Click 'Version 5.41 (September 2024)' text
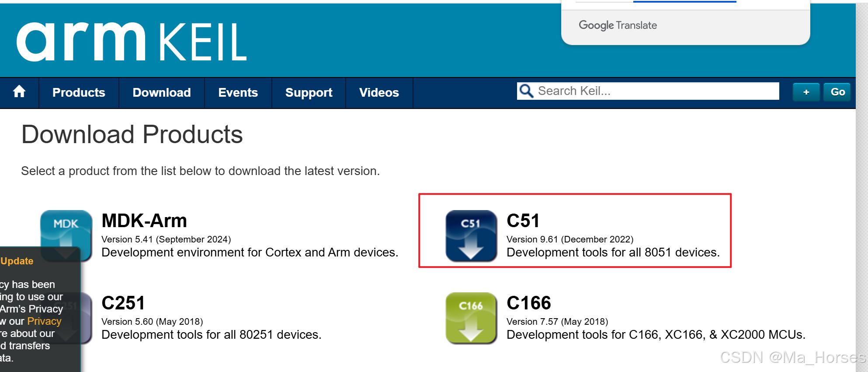This screenshot has height=372, width=868. (x=166, y=239)
